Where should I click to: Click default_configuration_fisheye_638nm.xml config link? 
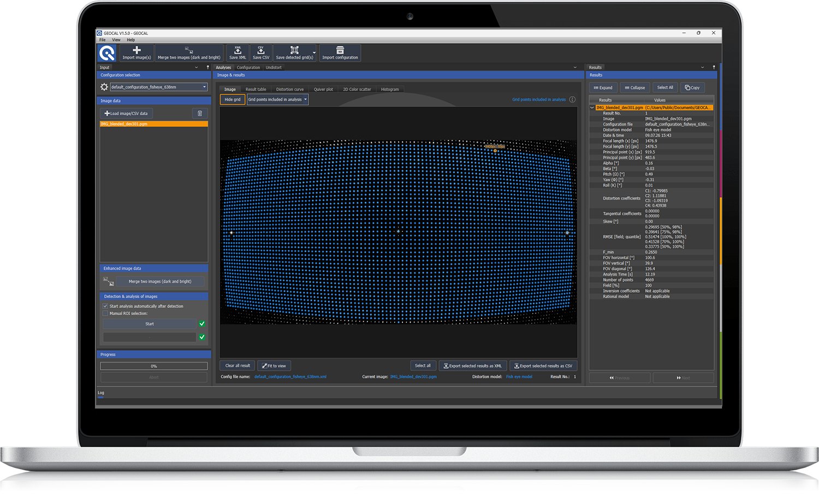coord(290,377)
